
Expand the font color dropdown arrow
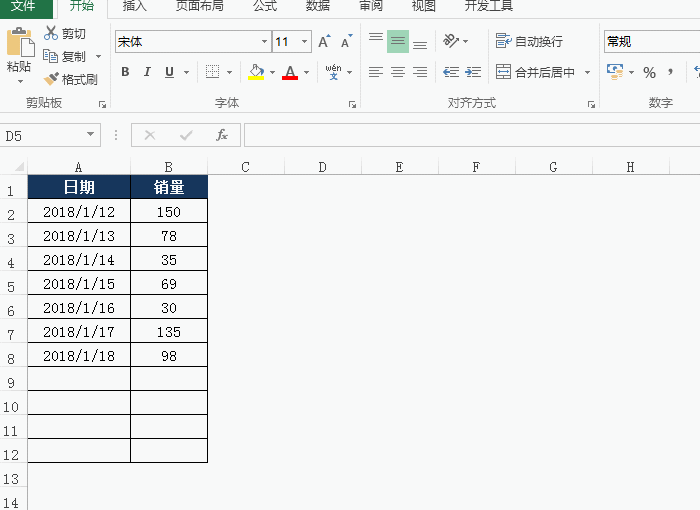(x=306, y=72)
